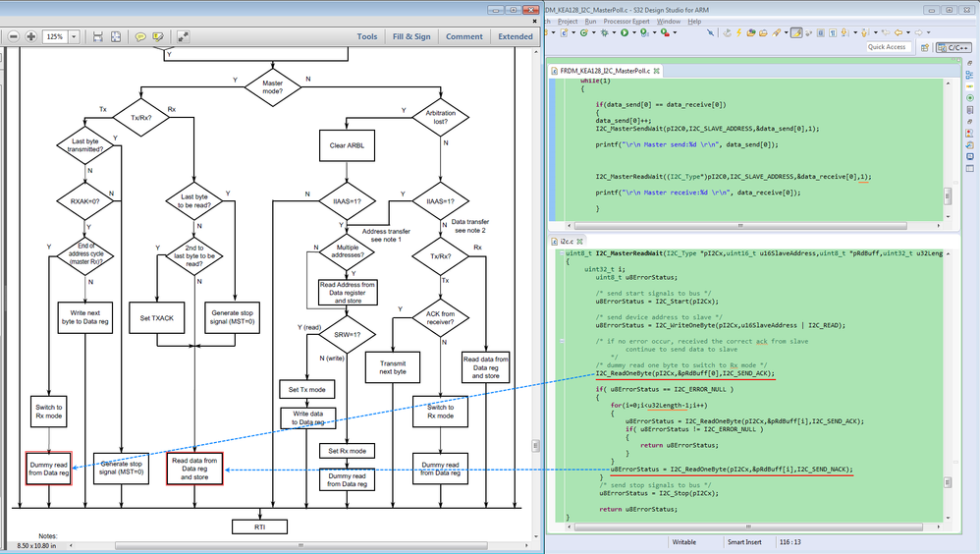This screenshot has height=554, width=980.
Task: Close the i2c.c editor tab
Action: [580, 242]
